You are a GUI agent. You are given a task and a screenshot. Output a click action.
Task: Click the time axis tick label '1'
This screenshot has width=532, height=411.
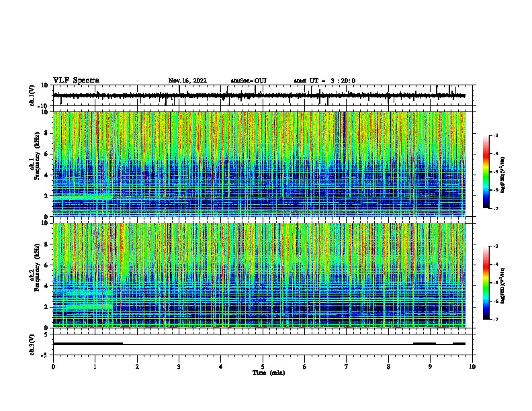95,367
